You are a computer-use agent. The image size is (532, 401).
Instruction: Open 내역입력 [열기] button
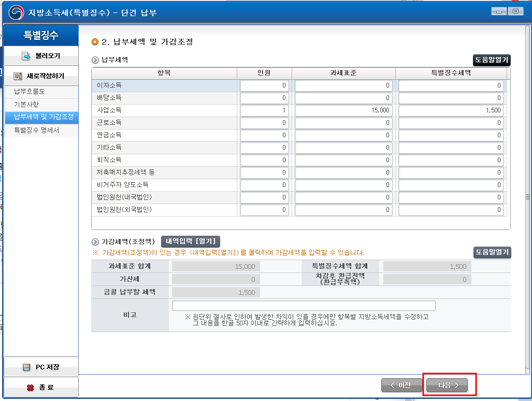click(190, 241)
